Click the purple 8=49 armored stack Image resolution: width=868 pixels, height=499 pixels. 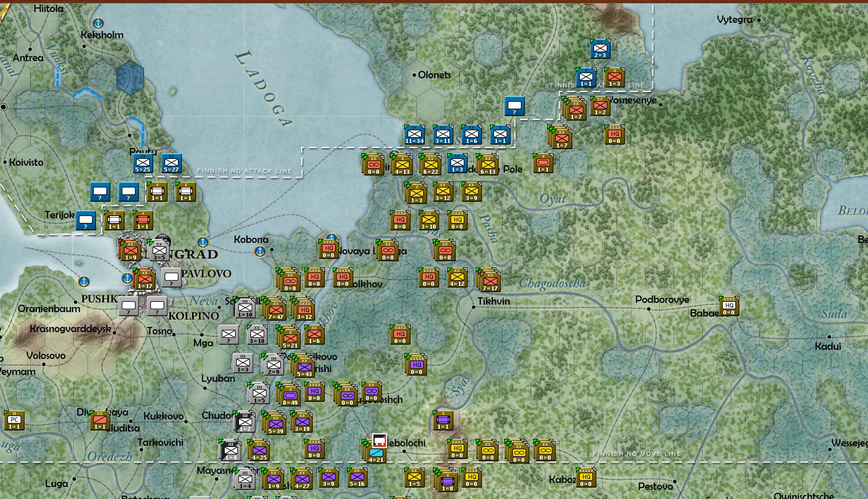(x=289, y=394)
